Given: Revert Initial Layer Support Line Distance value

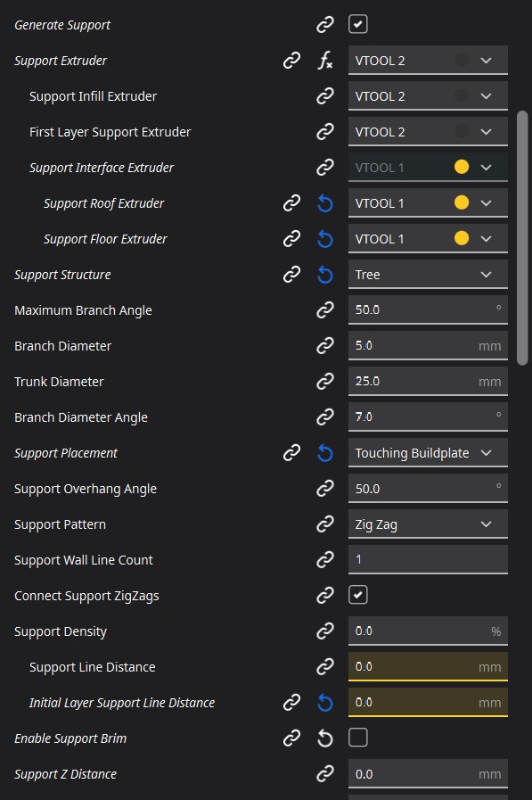Looking at the screenshot, I should [324, 703].
